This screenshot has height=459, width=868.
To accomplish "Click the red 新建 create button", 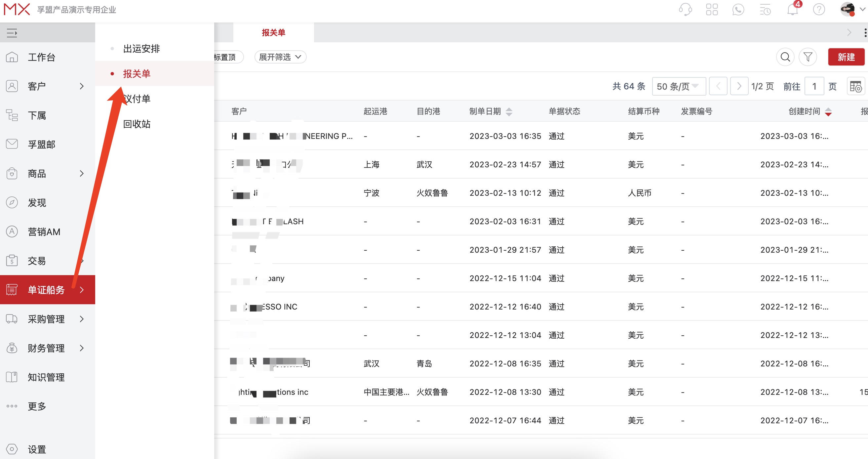I will [847, 57].
